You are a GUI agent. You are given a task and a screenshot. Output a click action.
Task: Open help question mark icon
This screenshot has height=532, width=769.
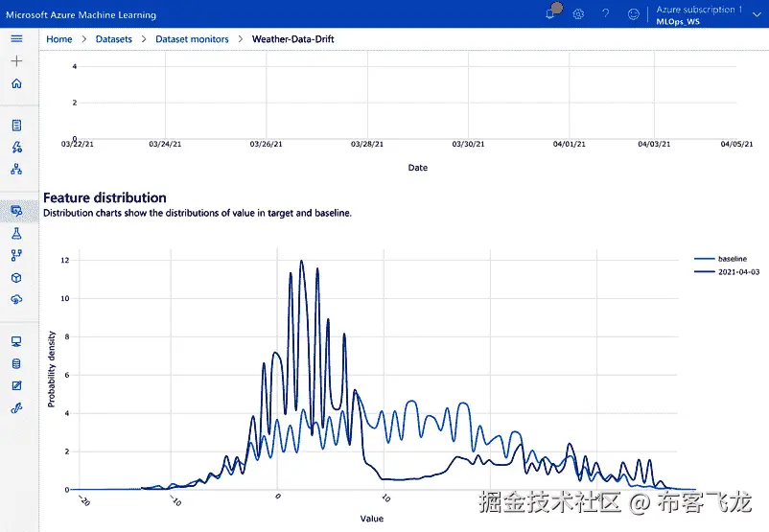click(x=606, y=13)
